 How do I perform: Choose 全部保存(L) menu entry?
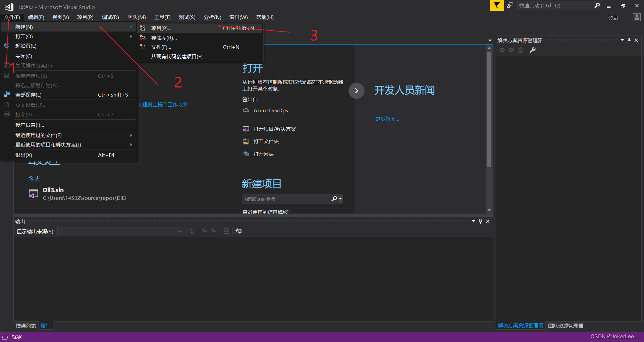pyautogui.click(x=69, y=95)
